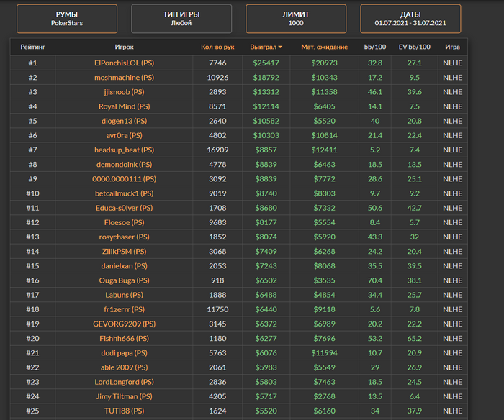Open the ТИП ИГРЫ filter

pyautogui.click(x=181, y=19)
